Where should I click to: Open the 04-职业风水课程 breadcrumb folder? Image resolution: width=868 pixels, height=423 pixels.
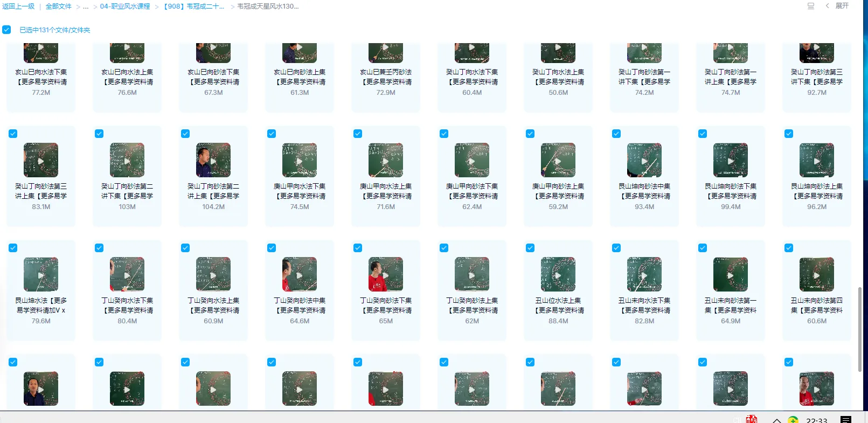pyautogui.click(x=125, y=6)
